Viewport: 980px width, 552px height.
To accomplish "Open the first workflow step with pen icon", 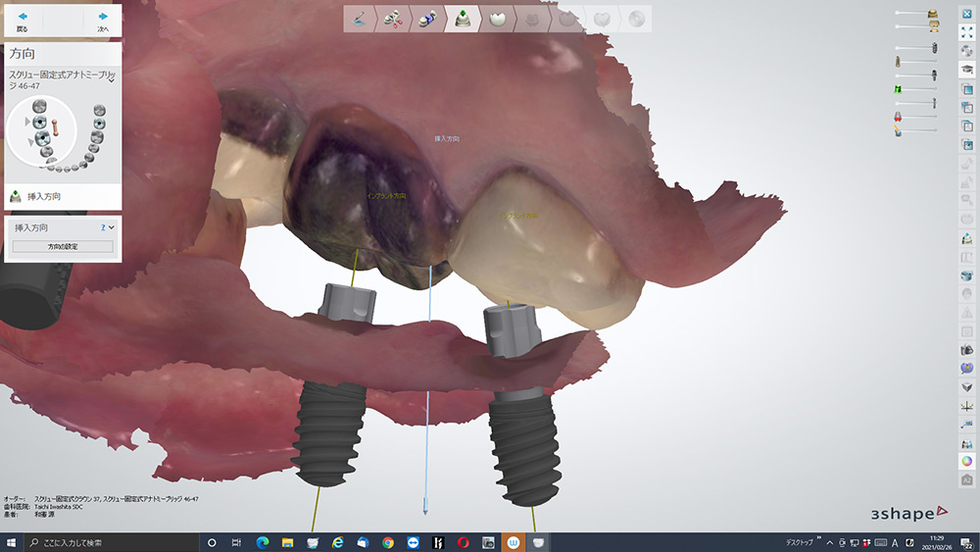I will tap(360, 19).
